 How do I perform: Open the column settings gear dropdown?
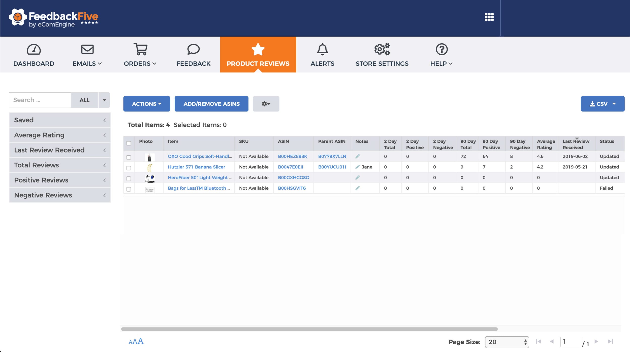coord(266,104)
